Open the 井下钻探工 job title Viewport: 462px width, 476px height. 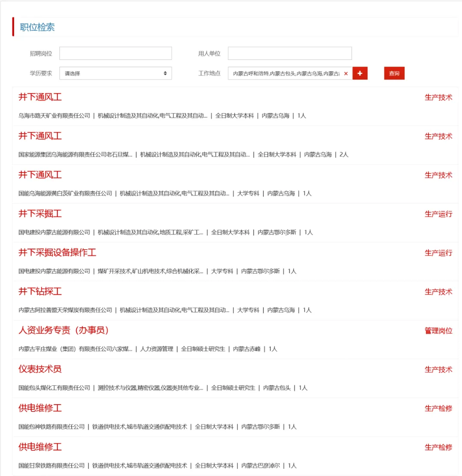(40, 291)
